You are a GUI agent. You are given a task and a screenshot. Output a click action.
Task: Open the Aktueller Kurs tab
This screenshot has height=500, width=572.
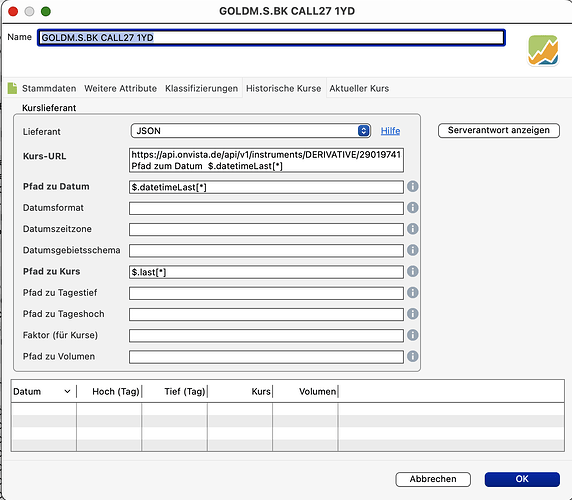(359, 88)
